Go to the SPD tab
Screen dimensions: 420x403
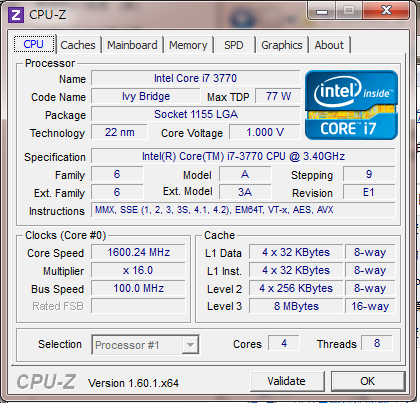point(234,45)
